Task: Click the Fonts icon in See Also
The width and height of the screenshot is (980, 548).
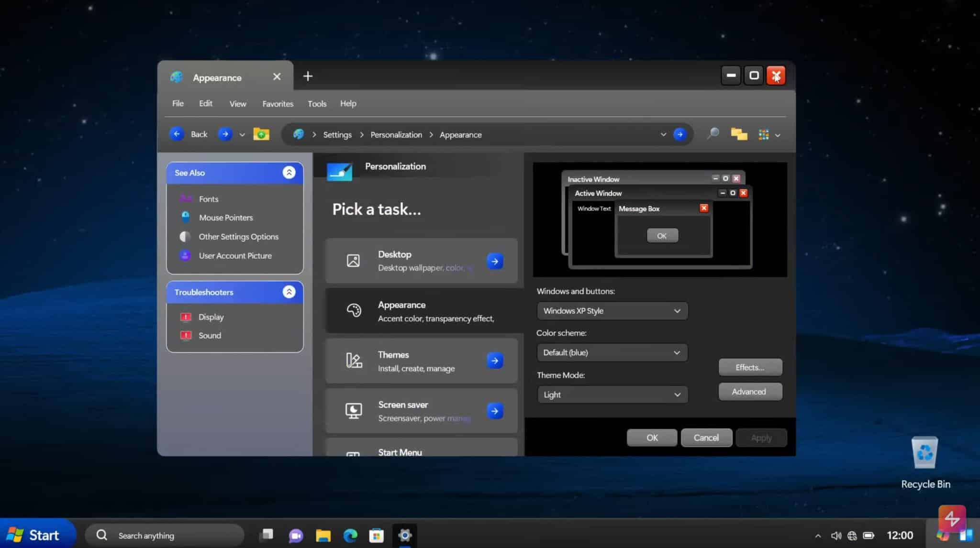Action: (186, 198)
